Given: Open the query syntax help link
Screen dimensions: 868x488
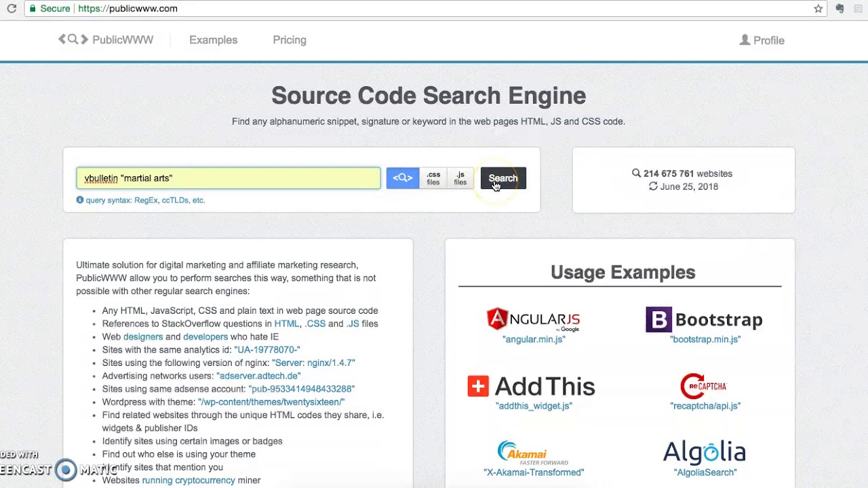Looking at the screenshot, I should (x=144, y=201).
